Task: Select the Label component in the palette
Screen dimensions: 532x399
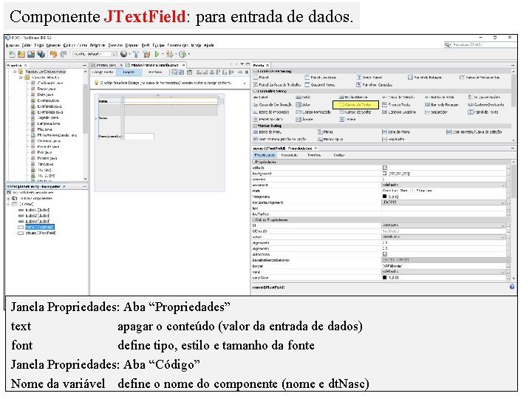Action: (261, 98)
